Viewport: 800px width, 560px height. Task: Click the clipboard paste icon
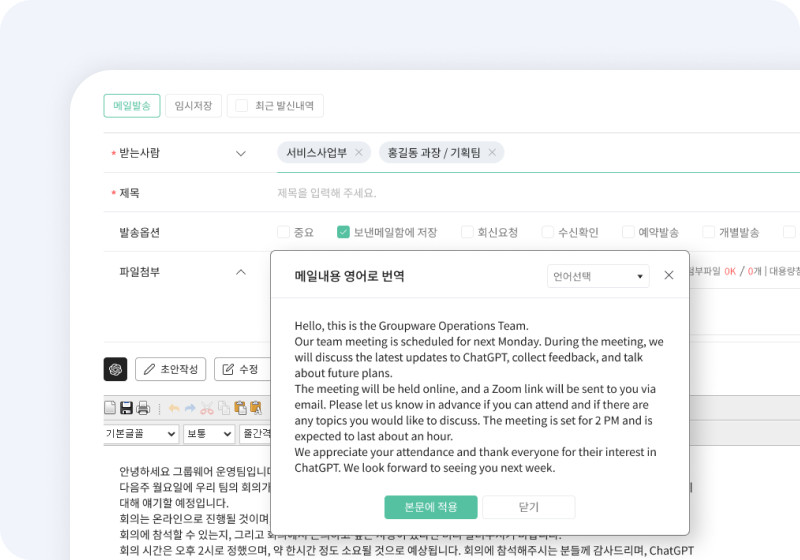coord(240,408)
